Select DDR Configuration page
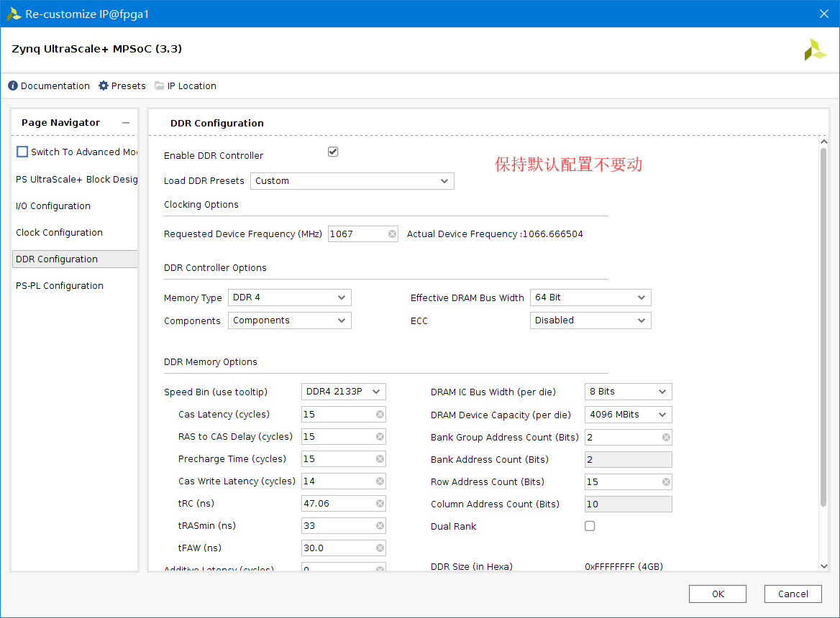The image size is (840, 618). 75,259
